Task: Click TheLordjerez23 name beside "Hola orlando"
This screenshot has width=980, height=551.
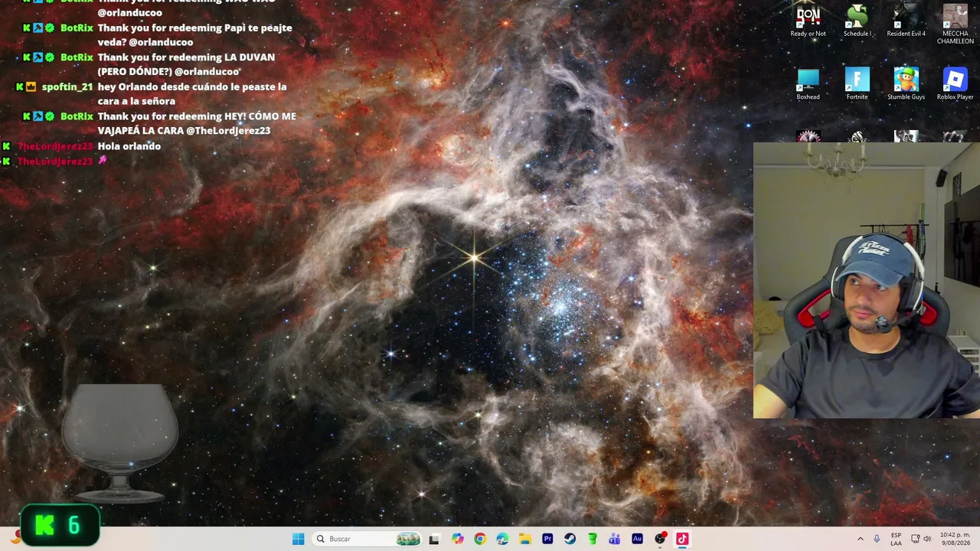Action: click(x=55, y=146)
